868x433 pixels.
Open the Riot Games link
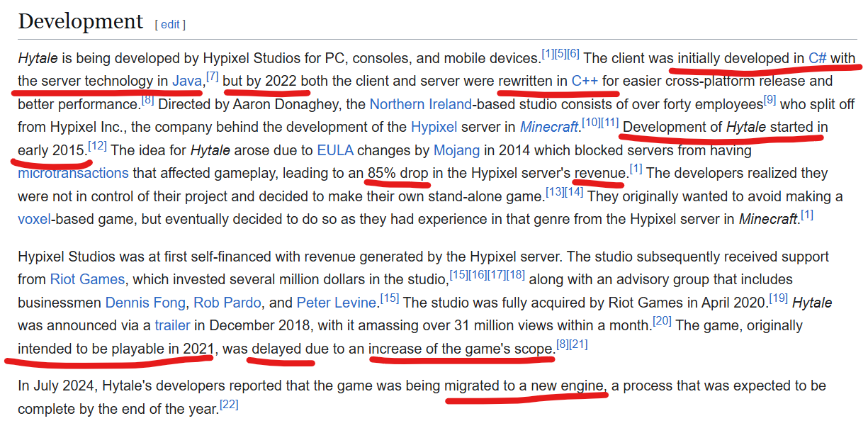click(87, 279)
